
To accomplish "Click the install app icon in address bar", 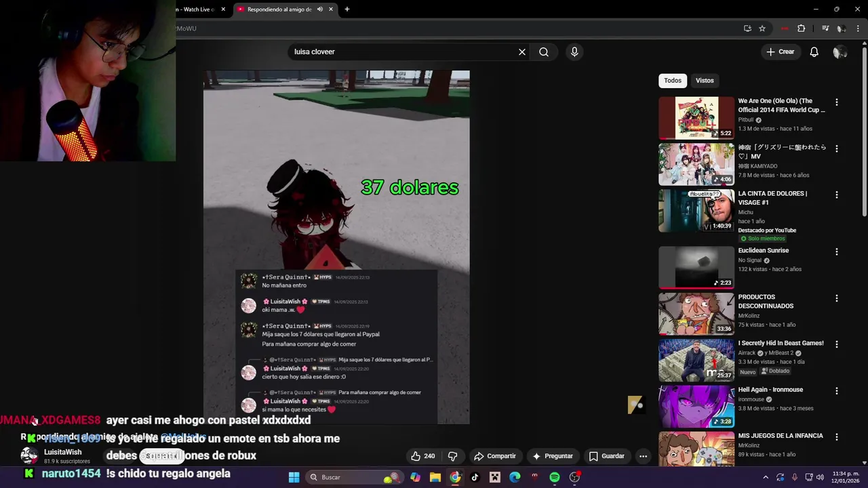I will 747,28.
